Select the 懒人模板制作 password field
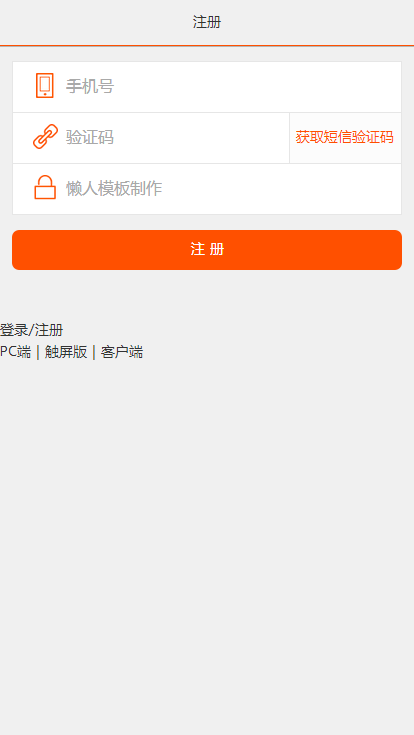This screenshot has height=735, width=414. pos(207,189)
